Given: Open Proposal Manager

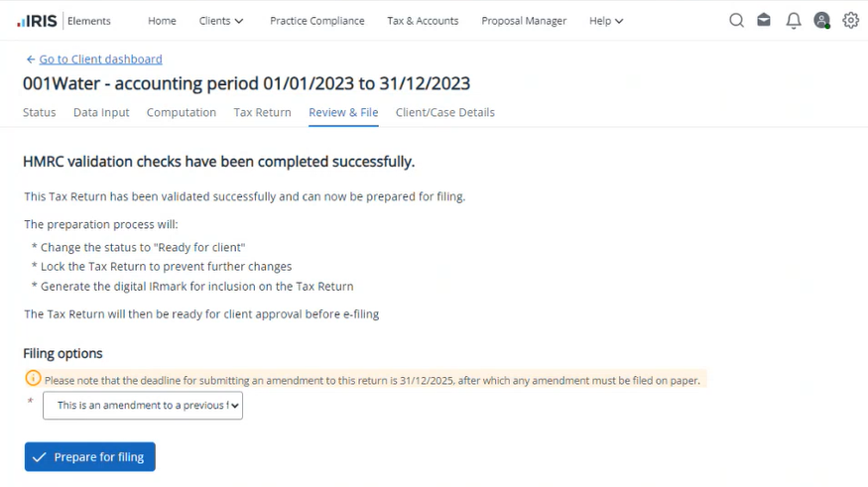Looking at the screenshot, I should coord(524,21).
